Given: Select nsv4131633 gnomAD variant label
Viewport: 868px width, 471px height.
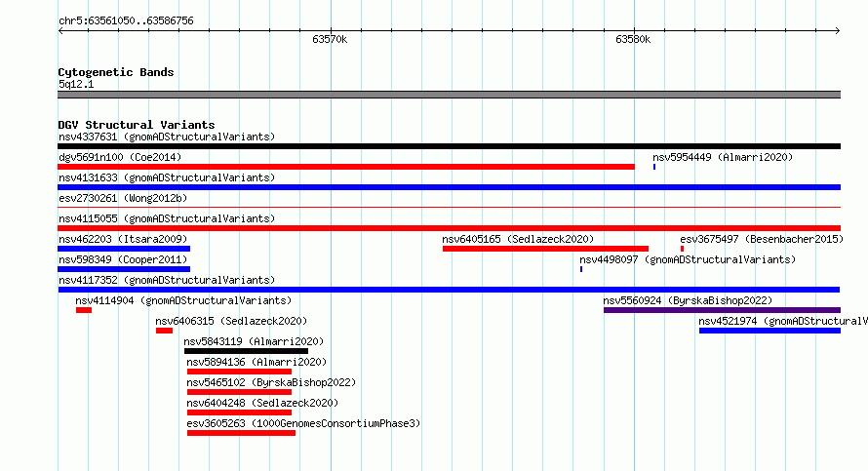Looking at the screenshot, I should point(167,177).
